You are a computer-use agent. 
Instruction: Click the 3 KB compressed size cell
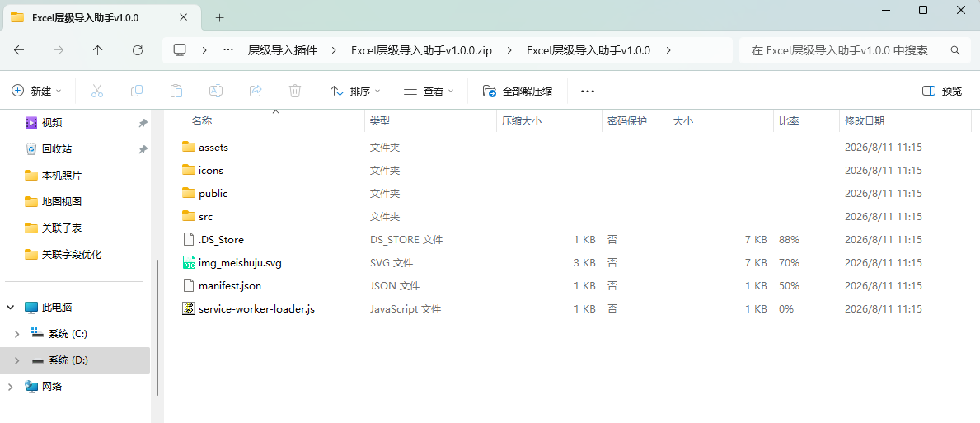pos(584,262)
